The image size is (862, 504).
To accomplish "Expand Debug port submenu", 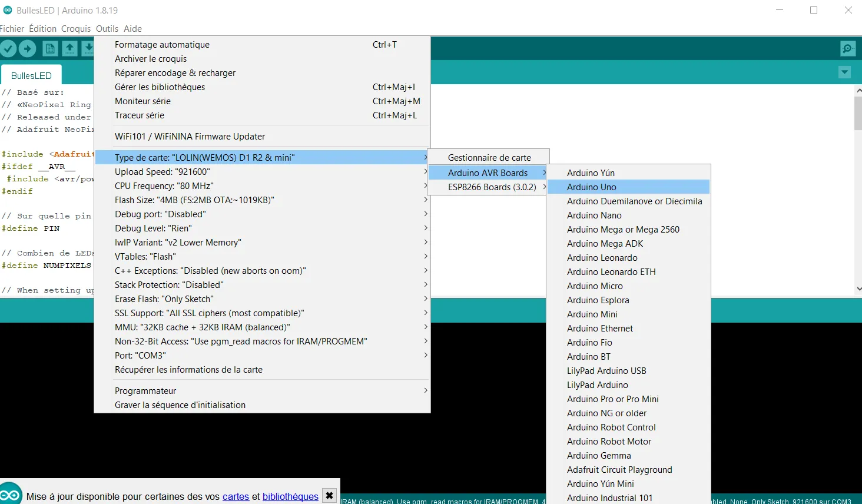I will tap(262, 214).
